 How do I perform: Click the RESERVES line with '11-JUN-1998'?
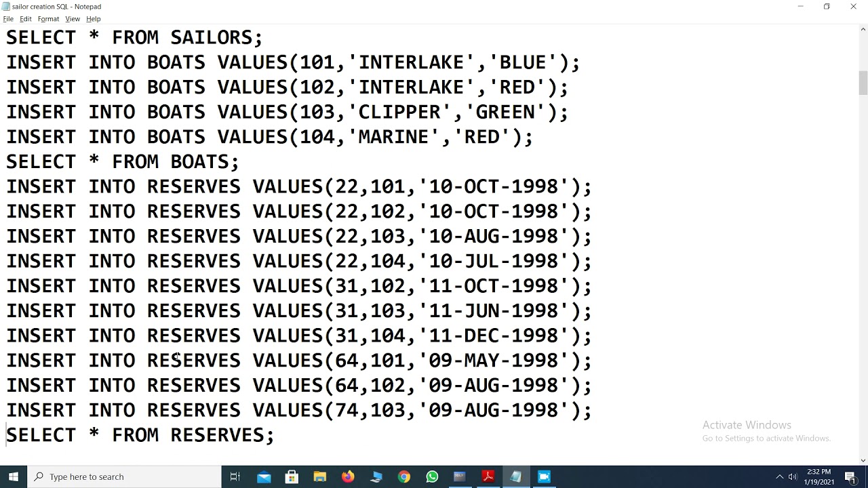(x=299, y=311)
